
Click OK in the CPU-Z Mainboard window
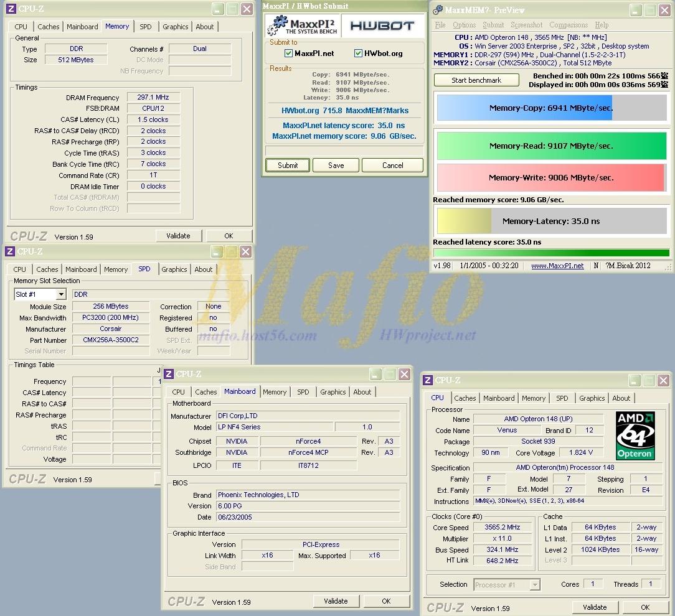pos(386,601)
